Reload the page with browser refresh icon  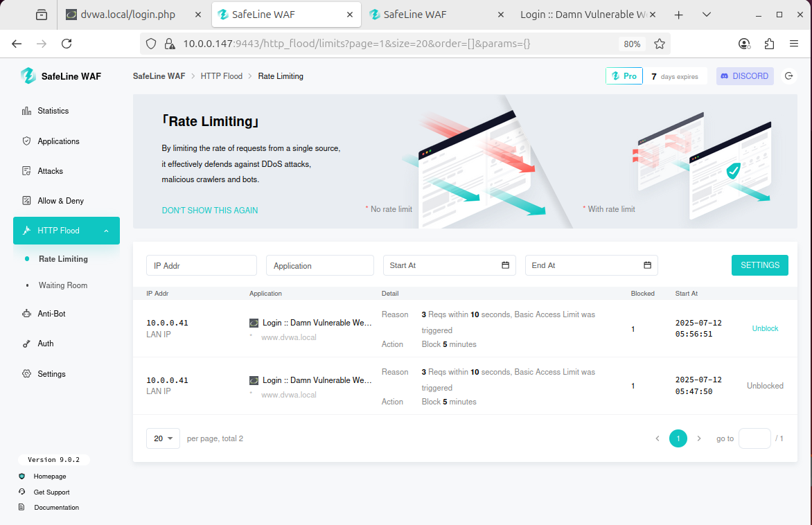(67, 44)
